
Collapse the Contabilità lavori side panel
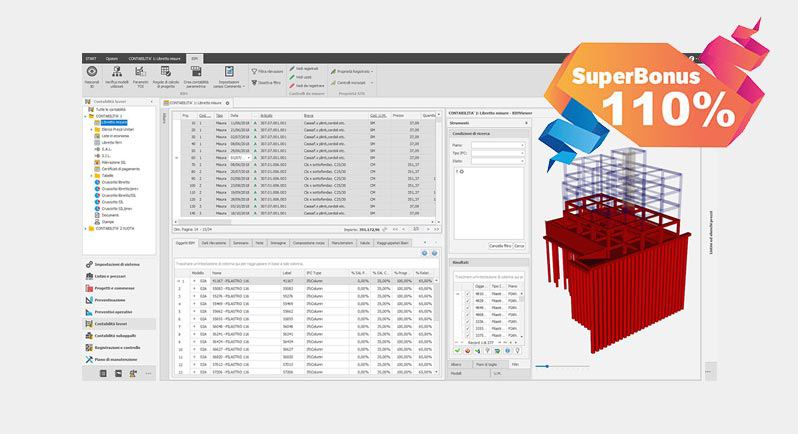coord(151,102)
